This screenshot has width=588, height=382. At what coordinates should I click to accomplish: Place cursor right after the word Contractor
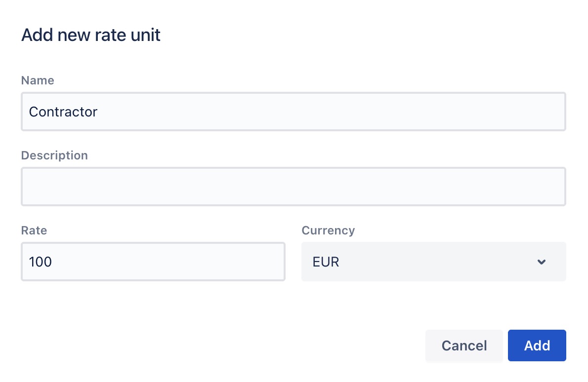pyautogui.click(x=98, y=112)
